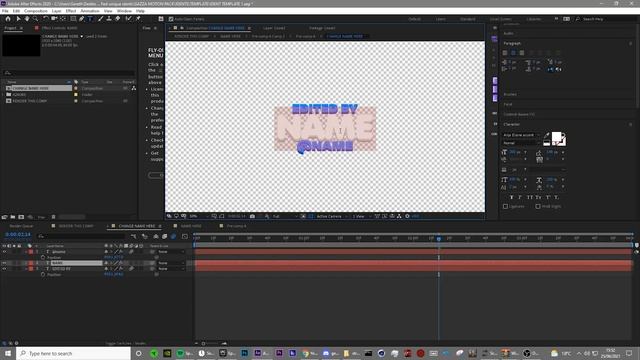Click the Windows Start button
The height and width of the screenshot is (360, 640).
tap(8, 353)
